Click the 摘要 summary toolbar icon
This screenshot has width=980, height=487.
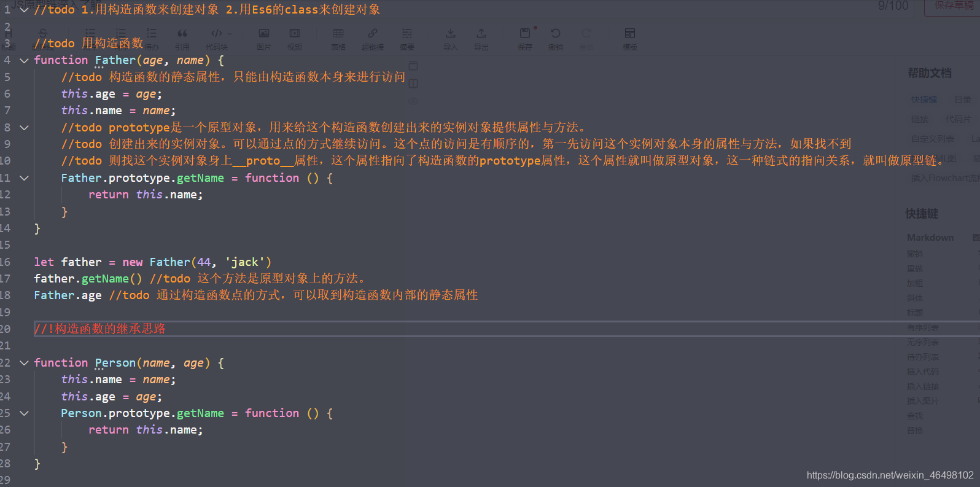pos(407,33)
